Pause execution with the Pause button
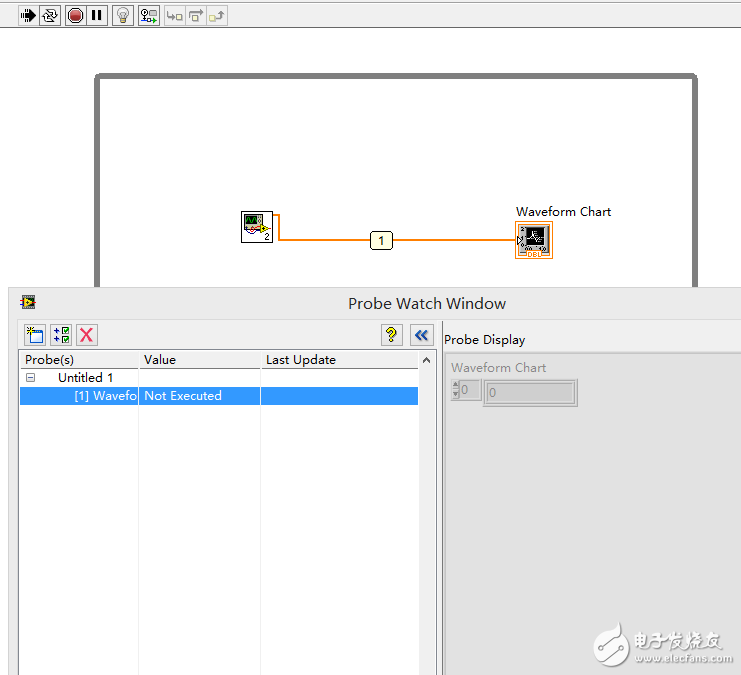The image size is (741, 675). pos(97,16)
